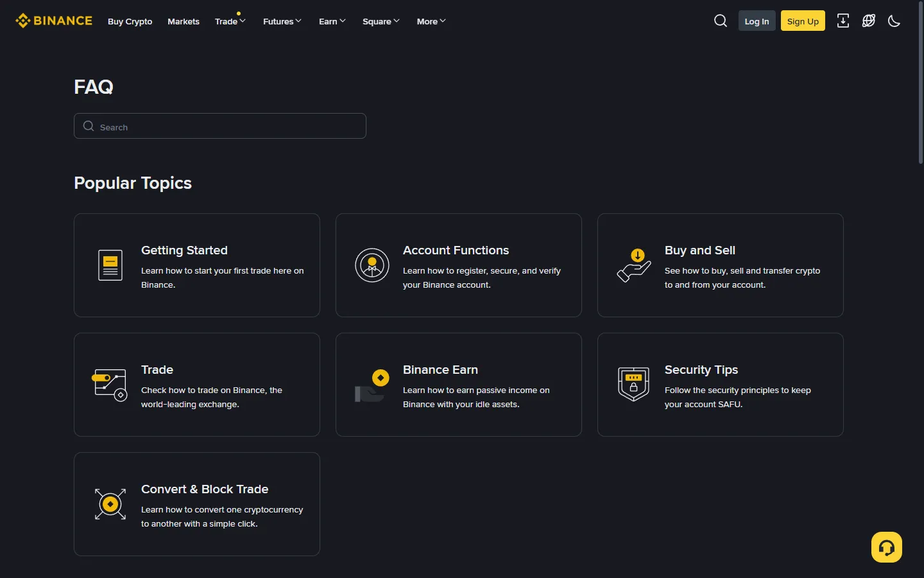Viewport: 924px width, 578px height.
Task: Open the language and currency globe icon
Action: [x=869, y=21]
